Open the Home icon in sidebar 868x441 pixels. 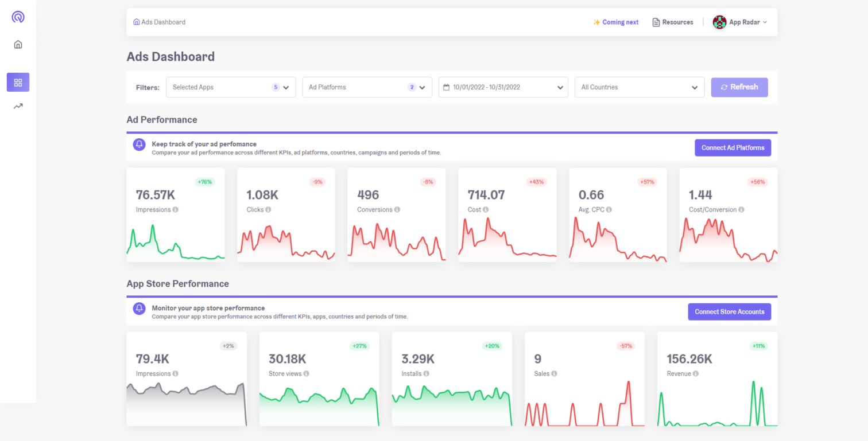coord(18,45)
